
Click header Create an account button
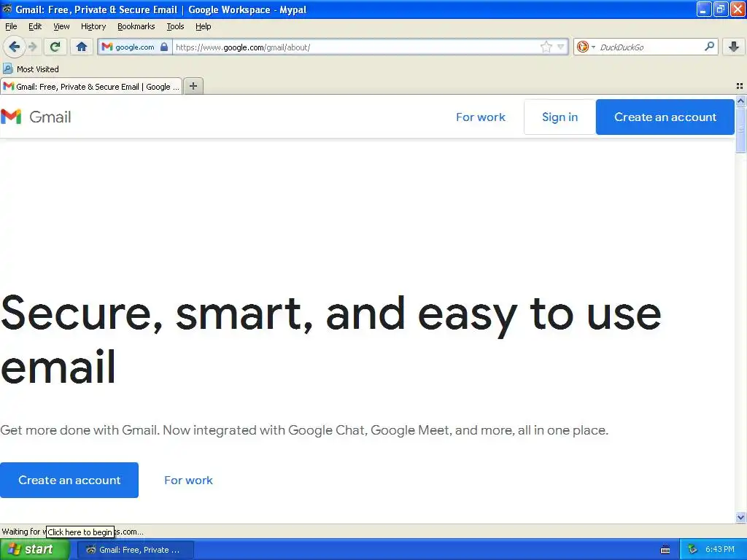[x=665, y=117]
